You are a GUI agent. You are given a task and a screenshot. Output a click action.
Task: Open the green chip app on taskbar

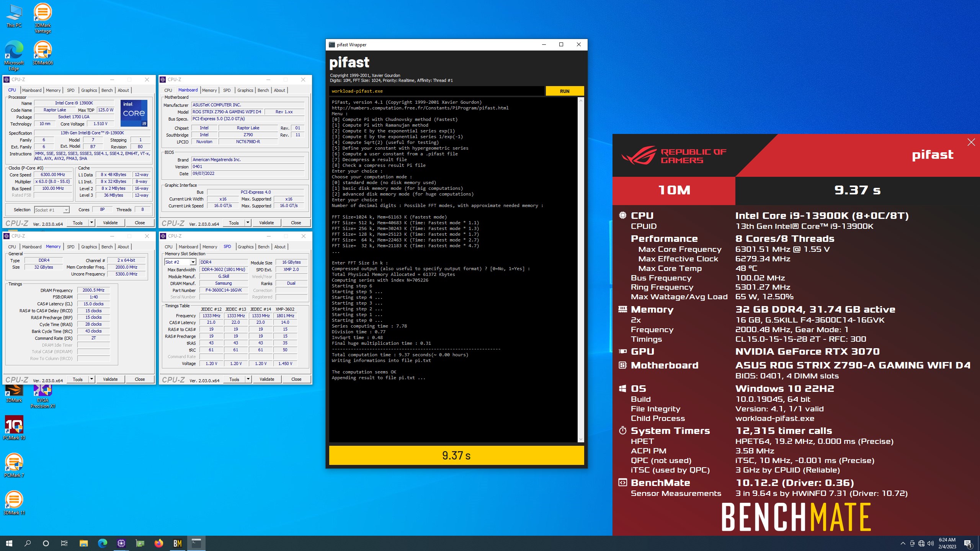tap(140, 543)
